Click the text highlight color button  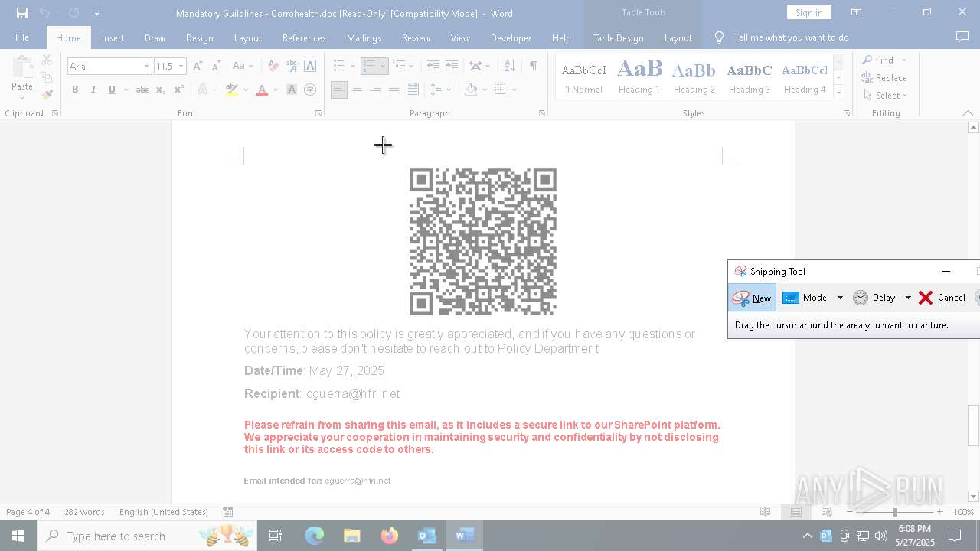click(232, 90)
